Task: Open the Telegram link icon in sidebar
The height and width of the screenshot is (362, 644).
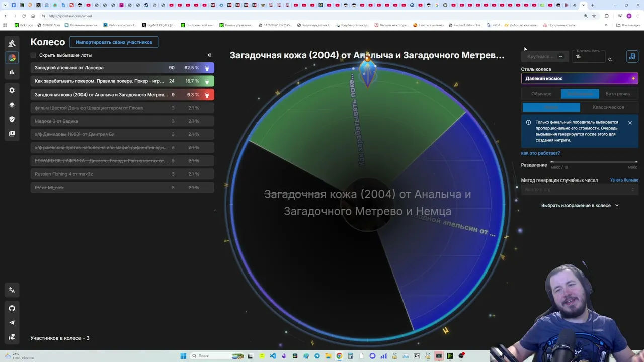Action: (x=12, y=323)
